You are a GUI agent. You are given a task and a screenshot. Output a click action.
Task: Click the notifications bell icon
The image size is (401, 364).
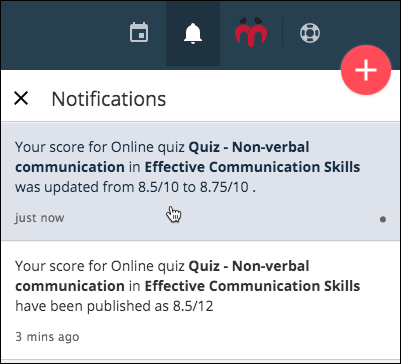point(193,33)
